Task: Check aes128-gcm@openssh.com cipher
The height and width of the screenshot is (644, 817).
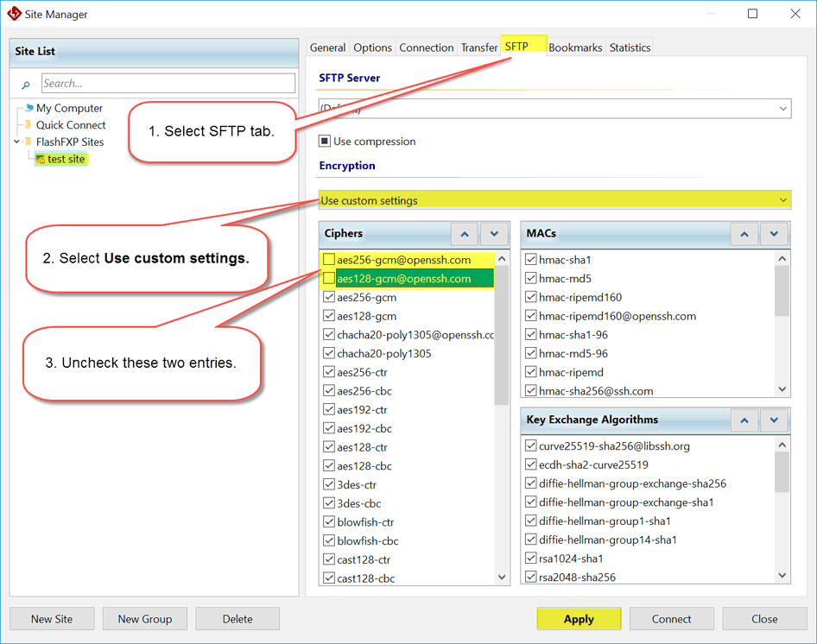Action: 329,278
